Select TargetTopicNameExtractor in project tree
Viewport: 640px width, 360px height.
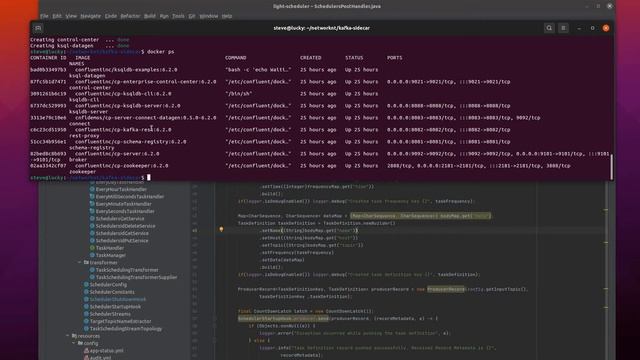(120, 321)
